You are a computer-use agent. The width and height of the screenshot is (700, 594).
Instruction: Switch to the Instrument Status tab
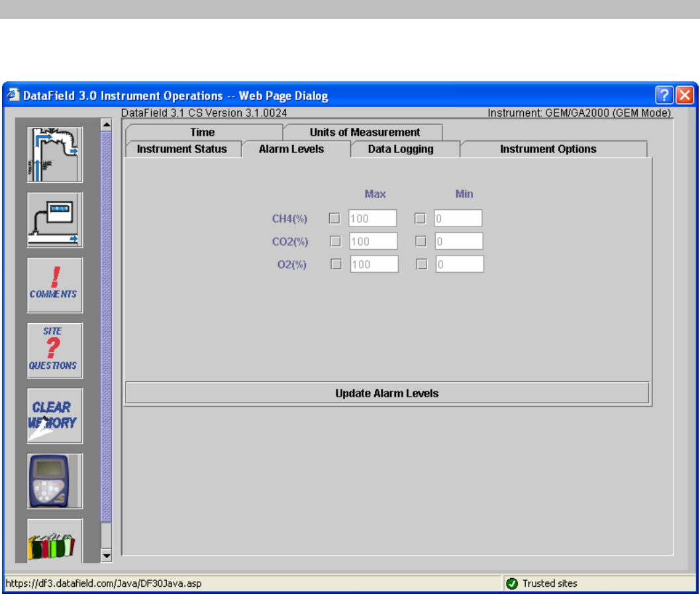click(x=182, y=149)
